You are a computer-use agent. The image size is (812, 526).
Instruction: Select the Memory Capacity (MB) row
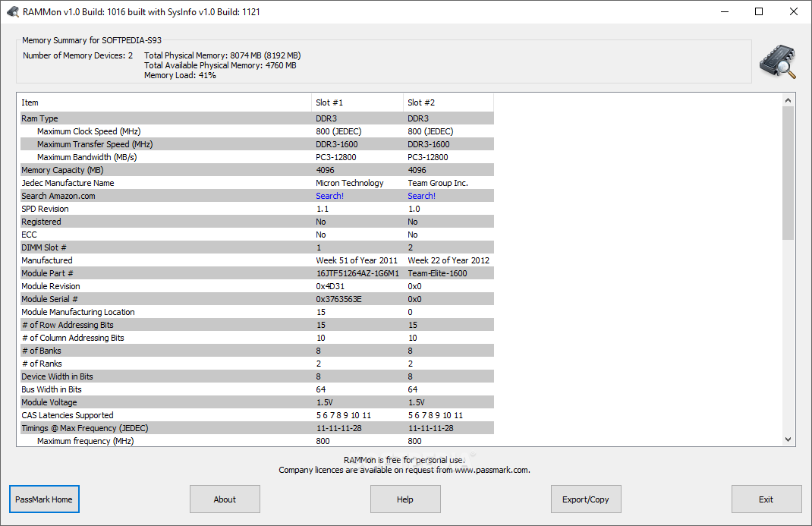point(257,170)
